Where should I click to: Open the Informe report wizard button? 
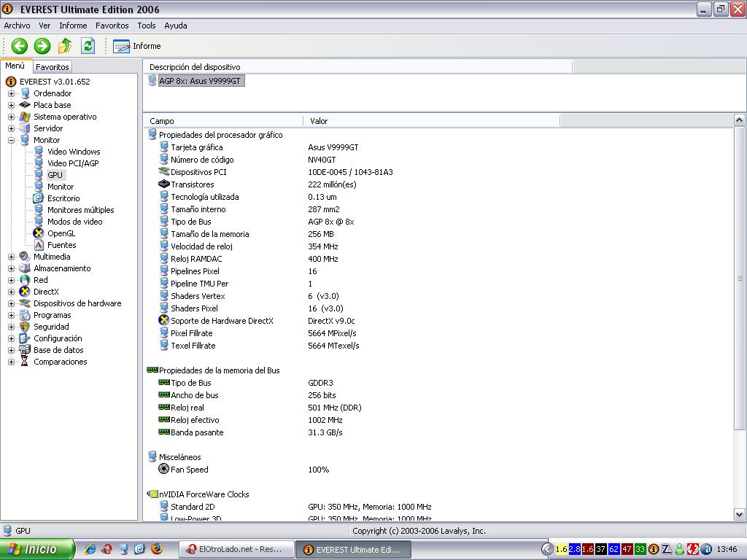pos(137,46)
